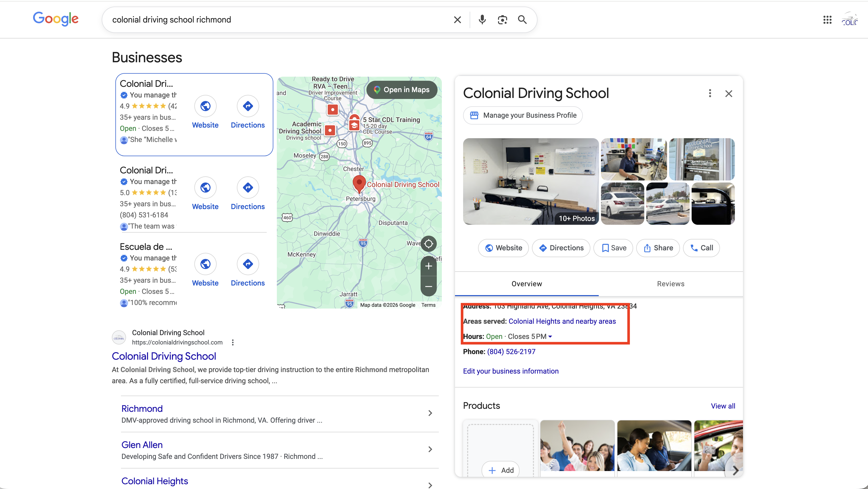
Task: Clear the search box text
Action: coord(457,20)
